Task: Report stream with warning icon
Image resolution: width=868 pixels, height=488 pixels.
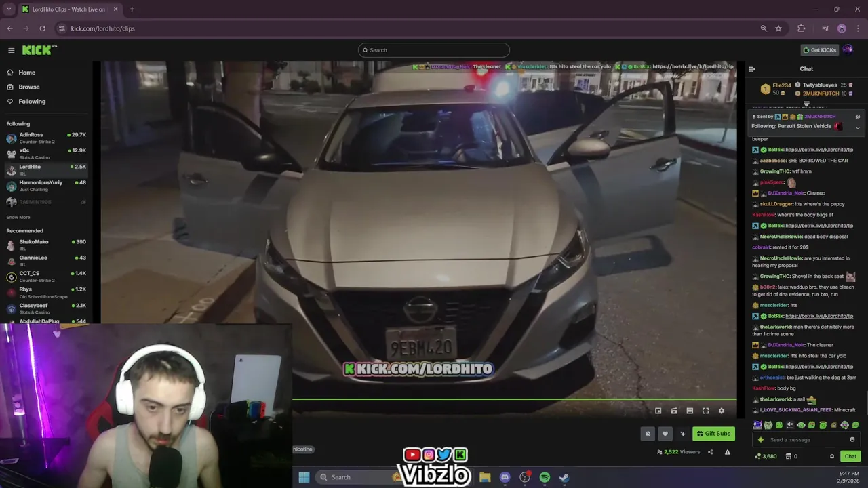Action: pyautogui.click(x=727, y=452)
